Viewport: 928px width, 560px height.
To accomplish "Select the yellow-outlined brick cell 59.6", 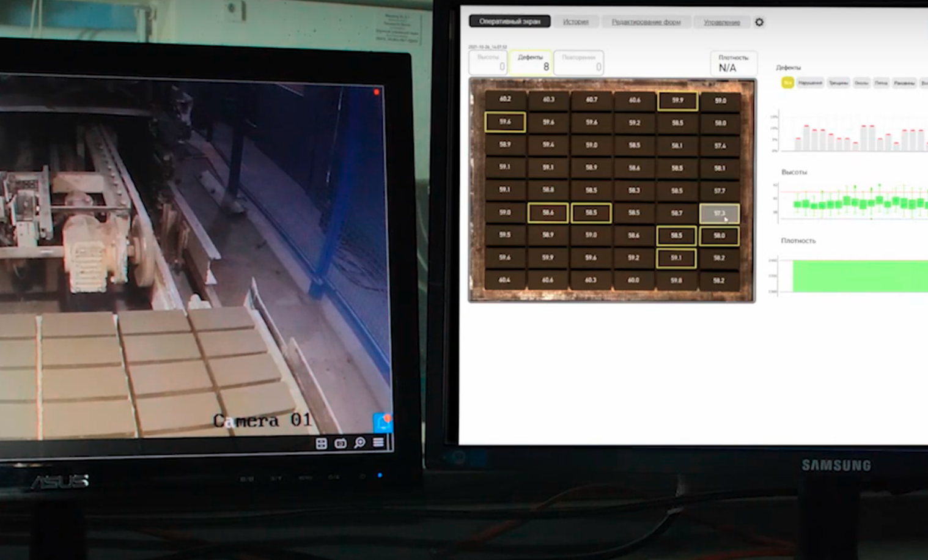I will pos(505,122).
